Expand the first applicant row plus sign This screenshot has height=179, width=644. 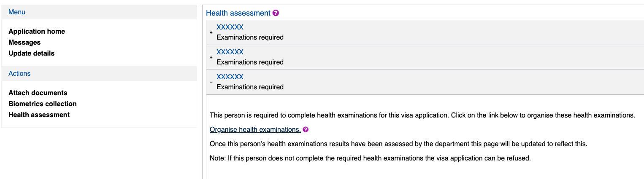pyautogui.click(x=211, y=32)
